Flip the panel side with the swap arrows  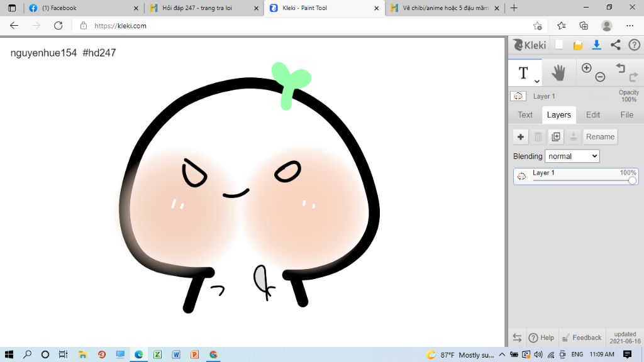pyautogui.click(x=517, y=337)
